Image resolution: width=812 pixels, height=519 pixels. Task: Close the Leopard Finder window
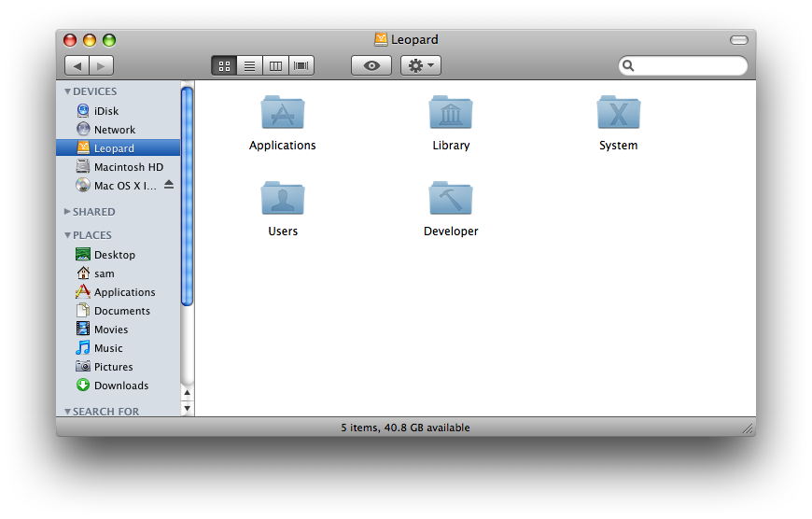(70, 40)
